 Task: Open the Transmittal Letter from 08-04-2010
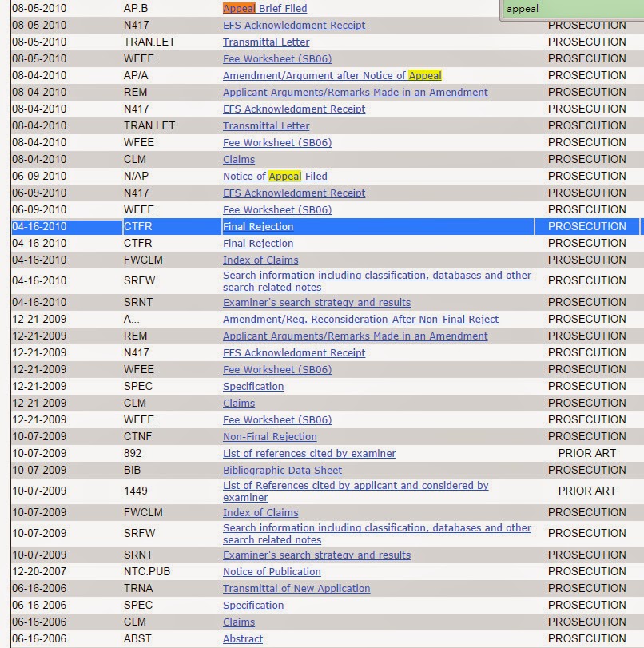[x=266, y=126]
